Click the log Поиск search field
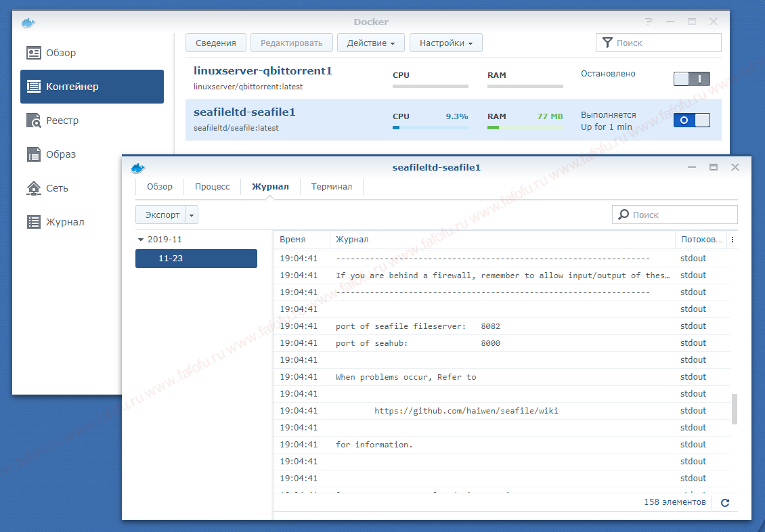Viewport: 765px width, 532px height. point(675,215)
